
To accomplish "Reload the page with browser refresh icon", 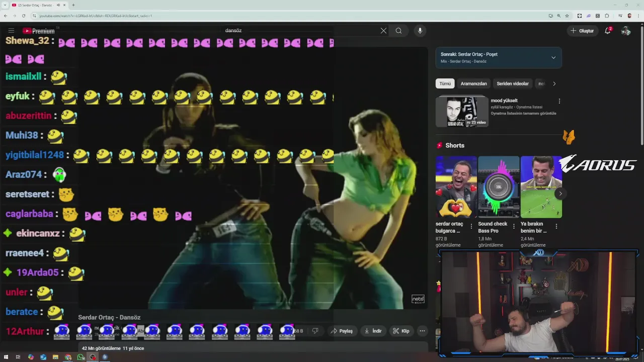I will [x=24, y=16].
